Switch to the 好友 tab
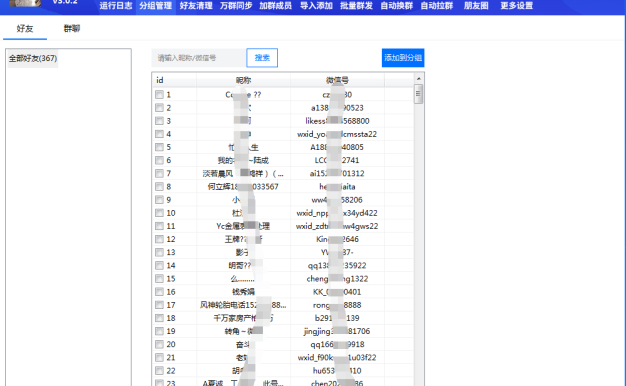The width and height of the screenshot is (626, 386). point(25,28)
